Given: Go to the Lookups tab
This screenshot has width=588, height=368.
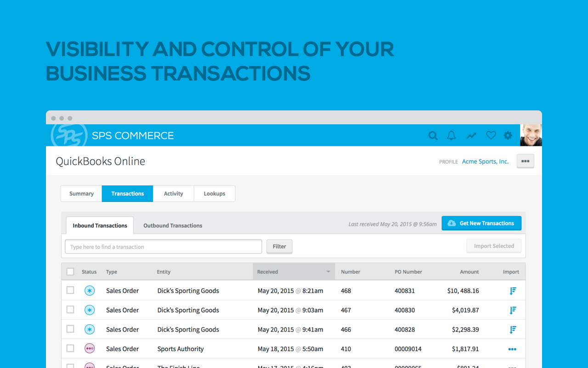Looking at the screenshot, I should coord(215,194).
